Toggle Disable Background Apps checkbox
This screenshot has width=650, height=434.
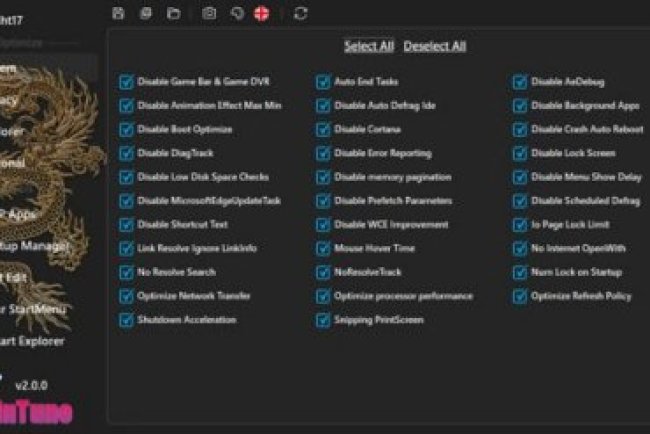(x=520, y=106)
